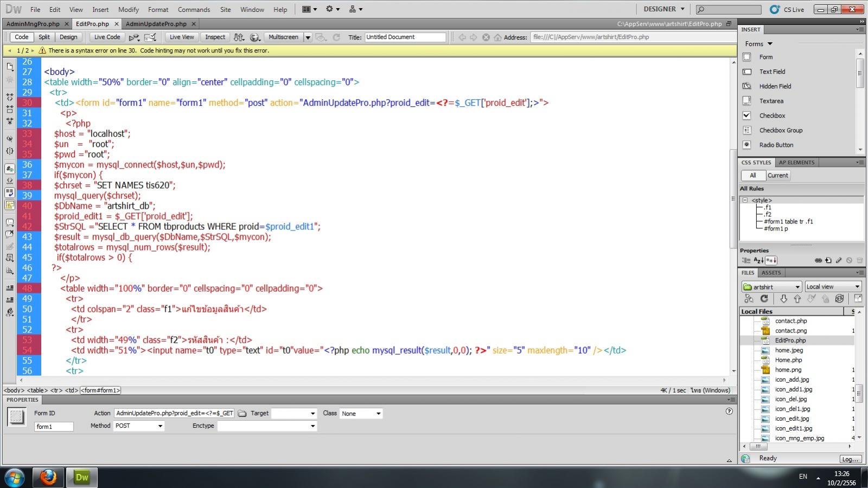
Task: Open the Multiscreen dropdown arrow
Action: [x=308, y=37]
